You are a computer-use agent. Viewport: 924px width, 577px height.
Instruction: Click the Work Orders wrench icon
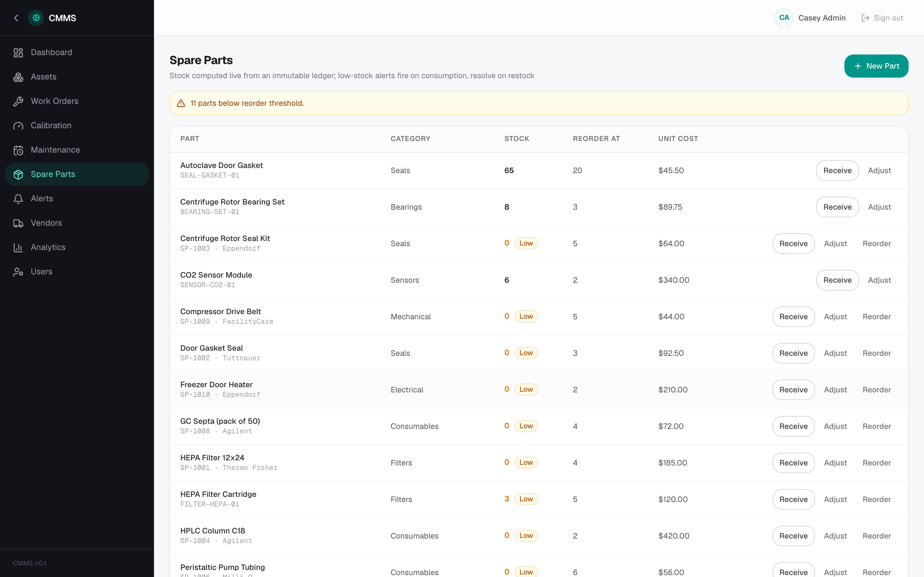click(x=18, y=102)
